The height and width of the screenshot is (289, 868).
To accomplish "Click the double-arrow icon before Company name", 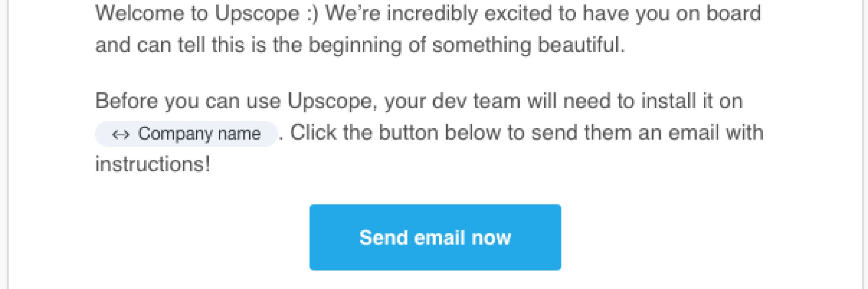I will pos(121,135).
